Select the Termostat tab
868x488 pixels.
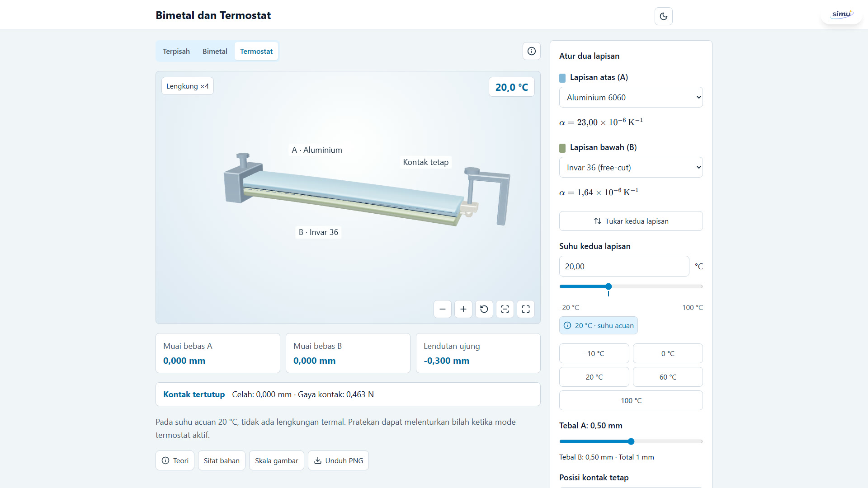point(256,51)
